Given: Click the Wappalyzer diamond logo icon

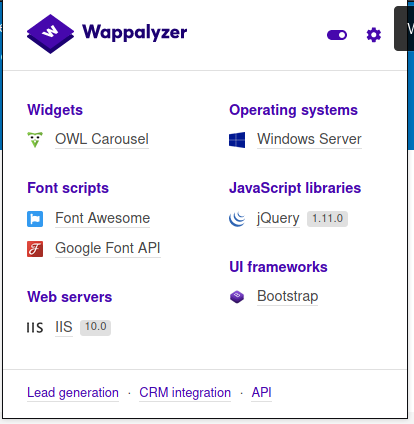Looking at the screenshot, I should (x=50, y=34).
